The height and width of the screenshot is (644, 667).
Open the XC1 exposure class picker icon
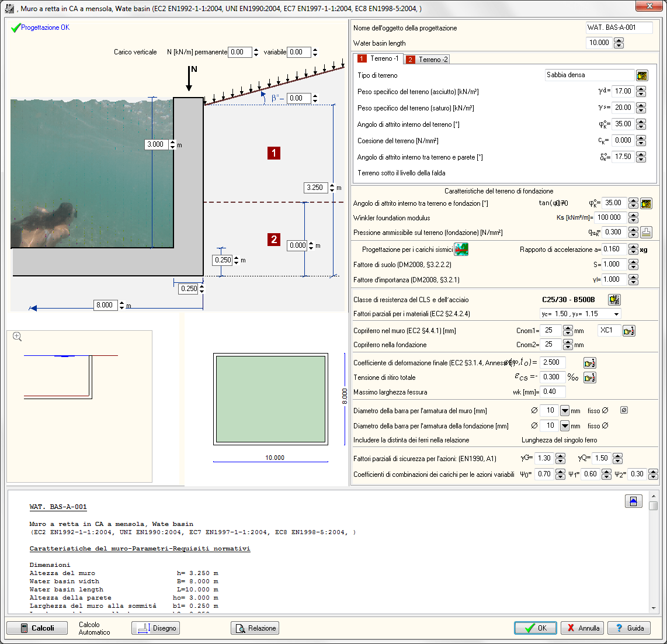[x=628, y=331]
